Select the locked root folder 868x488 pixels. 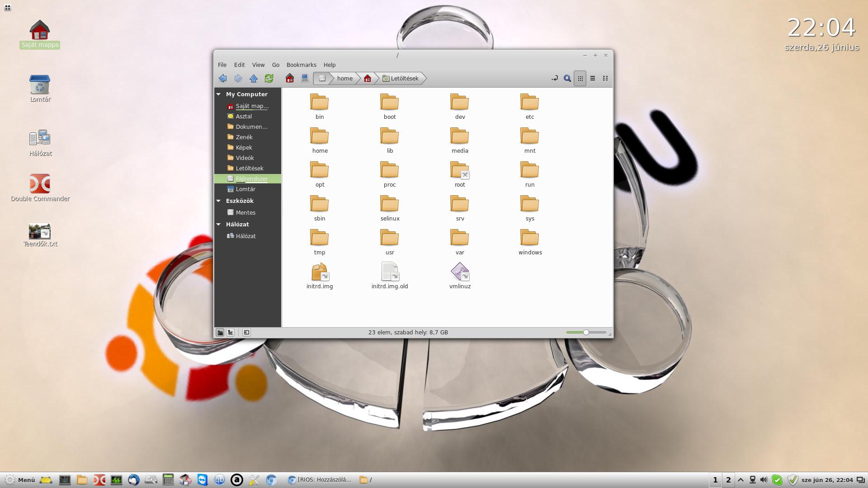(460, 174)
